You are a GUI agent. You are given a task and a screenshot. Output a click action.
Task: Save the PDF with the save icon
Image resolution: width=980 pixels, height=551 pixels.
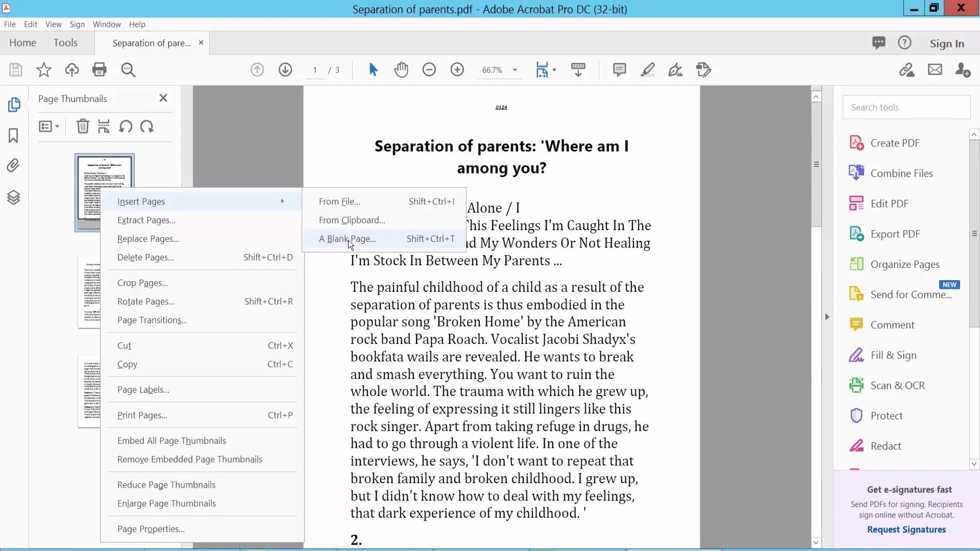point(15,69)
